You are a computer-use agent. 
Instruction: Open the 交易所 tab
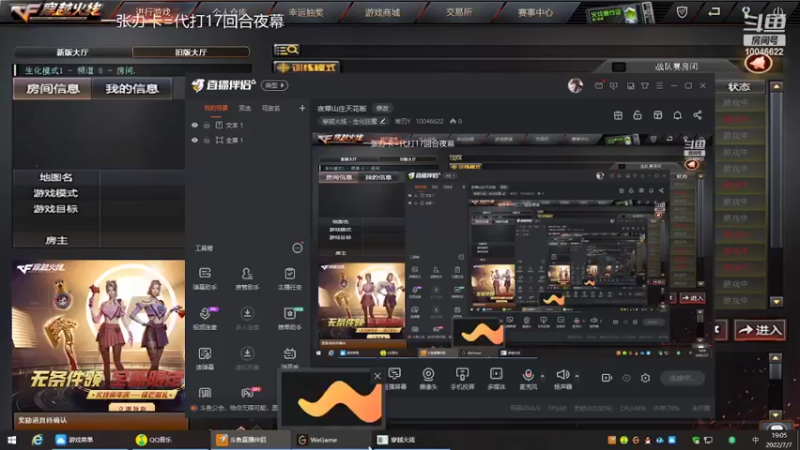(x=459, y=12)
